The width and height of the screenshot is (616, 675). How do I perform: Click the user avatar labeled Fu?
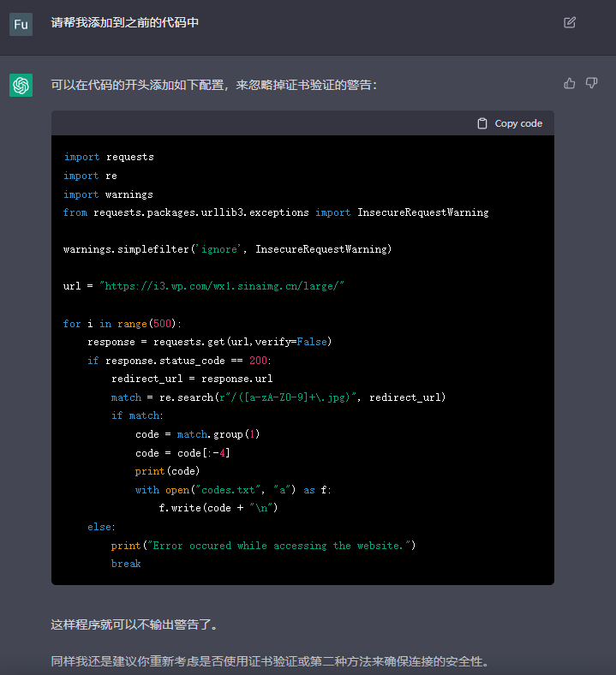(21, 24)
